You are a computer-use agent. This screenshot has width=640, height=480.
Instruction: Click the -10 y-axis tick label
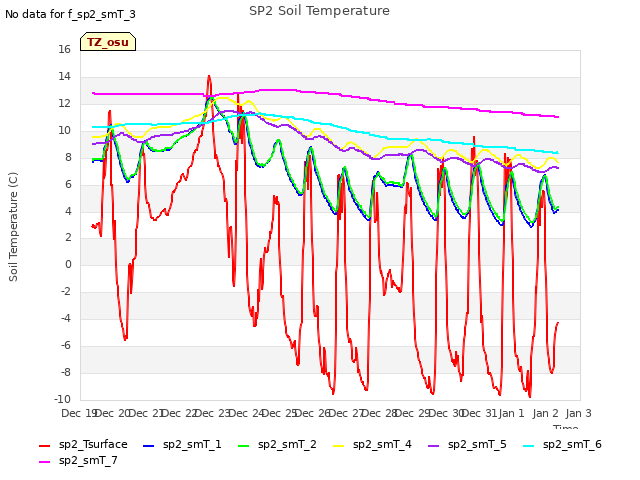(62, 399)
